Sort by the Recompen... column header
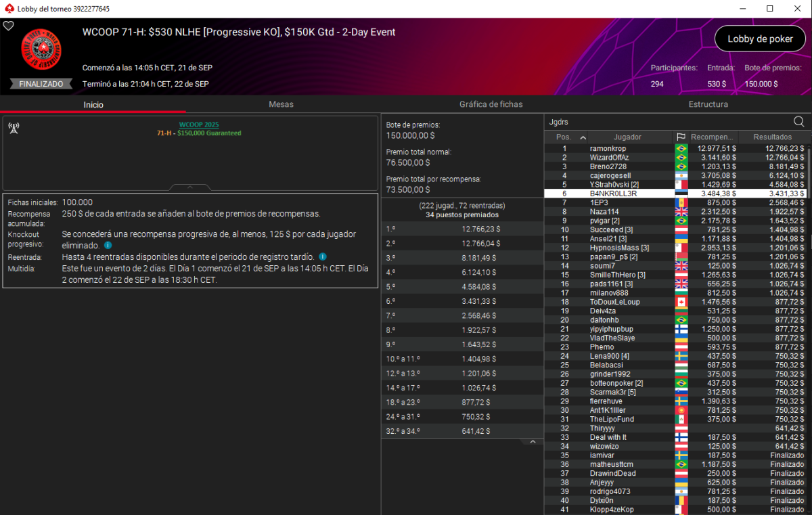This screenshot has width=812, height=515. [x=713, y=137]
